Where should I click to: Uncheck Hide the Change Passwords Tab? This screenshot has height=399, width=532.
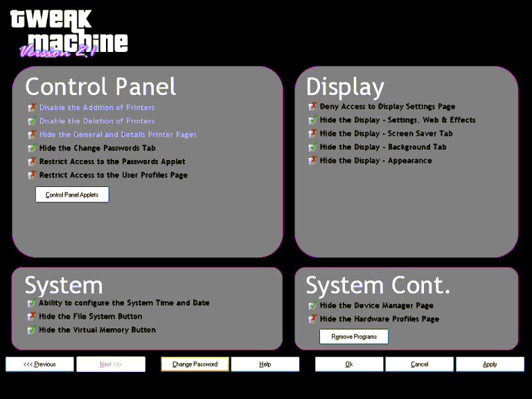32,148
